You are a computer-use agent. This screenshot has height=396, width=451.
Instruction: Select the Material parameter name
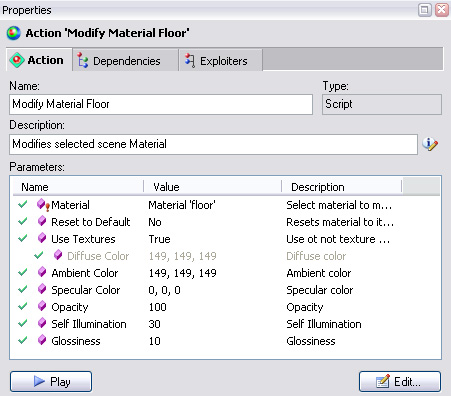pos(70,205)
